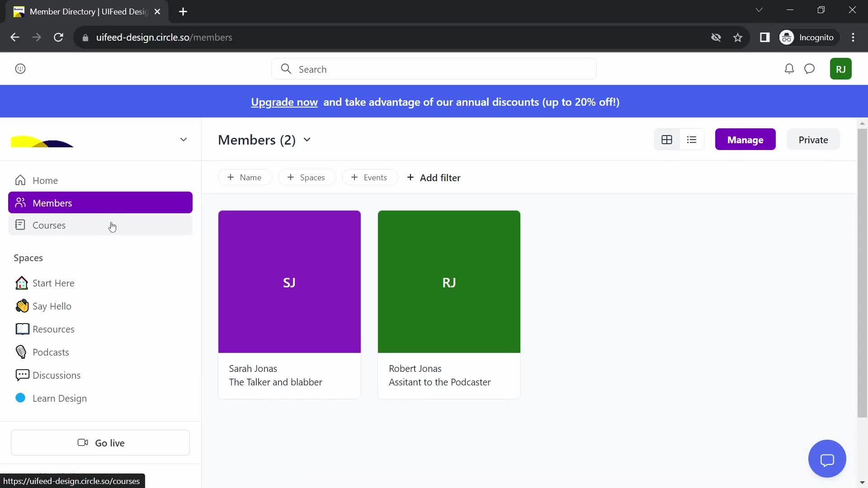The height and width of the screenshot is (488, 868).
Task: Expand the Members count dropdown
Action: (307, 140)
